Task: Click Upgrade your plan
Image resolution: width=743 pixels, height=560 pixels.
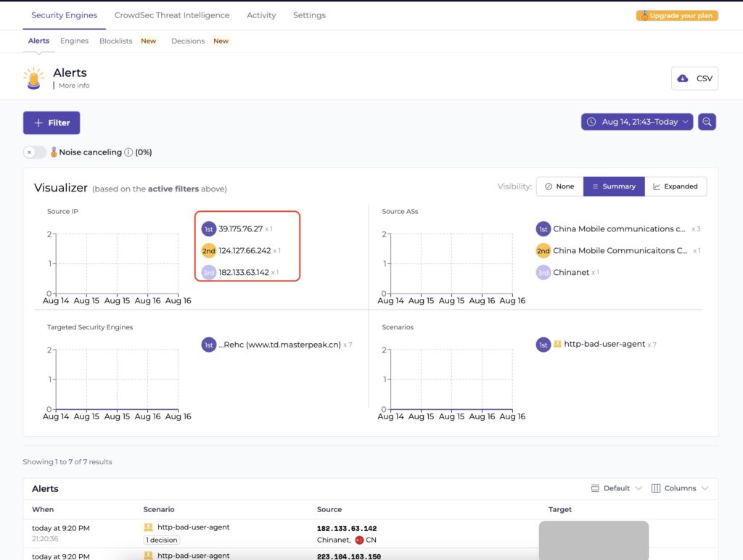Action: (677, 16)
